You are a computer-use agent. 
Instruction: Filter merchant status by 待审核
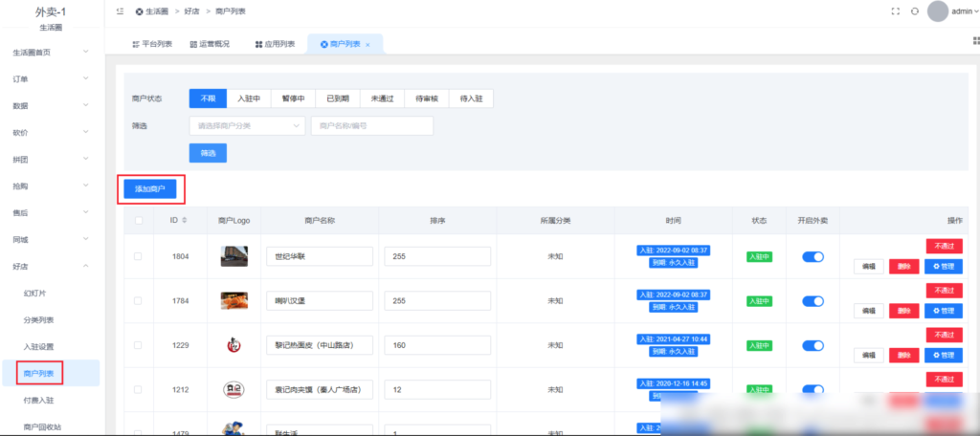(x=426, y=98)
